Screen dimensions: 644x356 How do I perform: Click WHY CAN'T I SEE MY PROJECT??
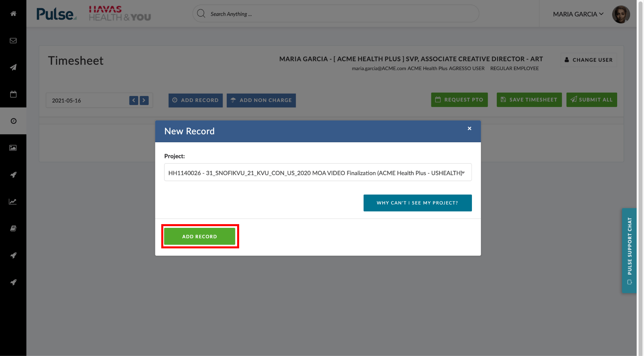pyautogui.click(x=417, y=203)
